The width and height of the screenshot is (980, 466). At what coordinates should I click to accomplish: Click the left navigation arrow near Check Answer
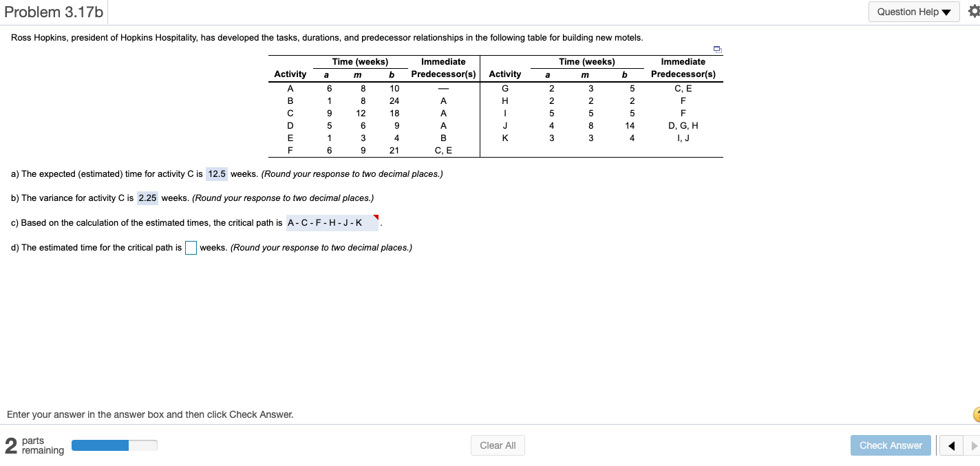[x=951, y=445]
